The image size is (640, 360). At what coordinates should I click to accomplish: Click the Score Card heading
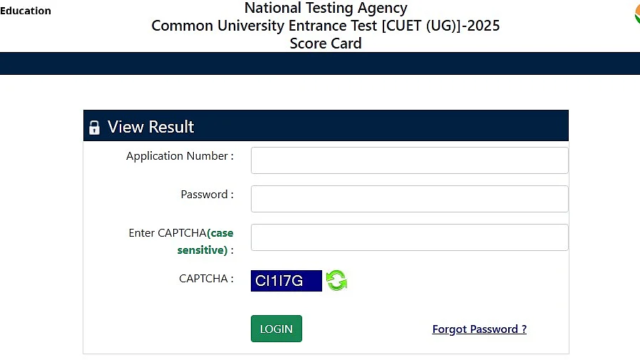coord(326,43)
